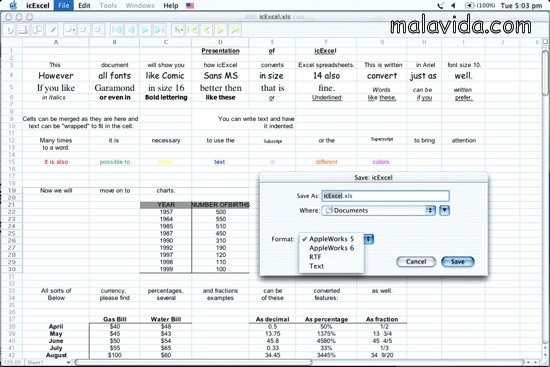Open the Tools menu
The height and width of the screenshot is (367, 550).
pos(107,6)
